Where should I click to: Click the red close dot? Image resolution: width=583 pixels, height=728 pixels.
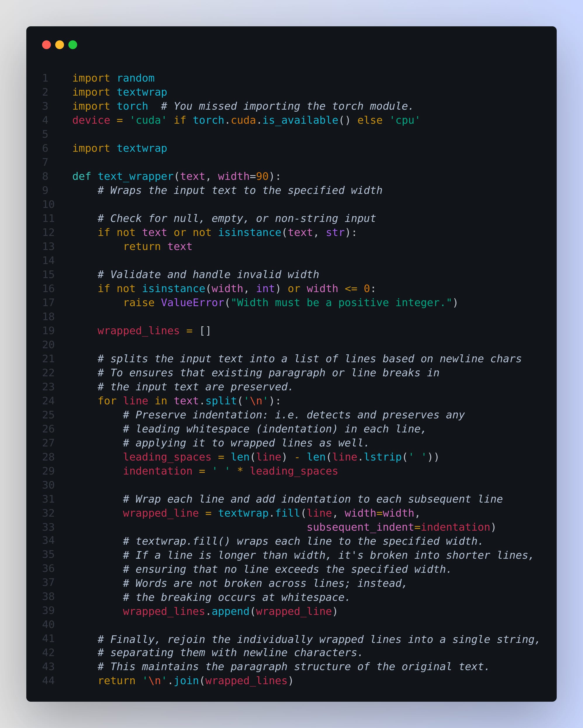tap(46, 44)
